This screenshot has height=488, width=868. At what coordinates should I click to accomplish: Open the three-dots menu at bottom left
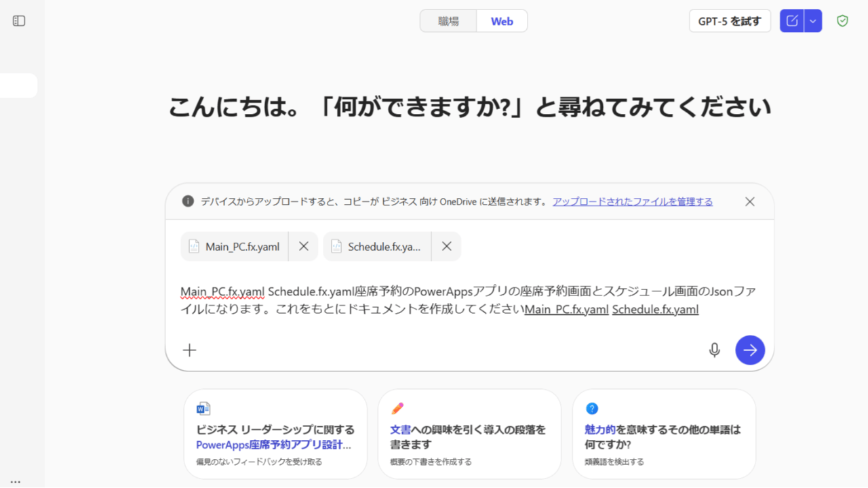16,482
